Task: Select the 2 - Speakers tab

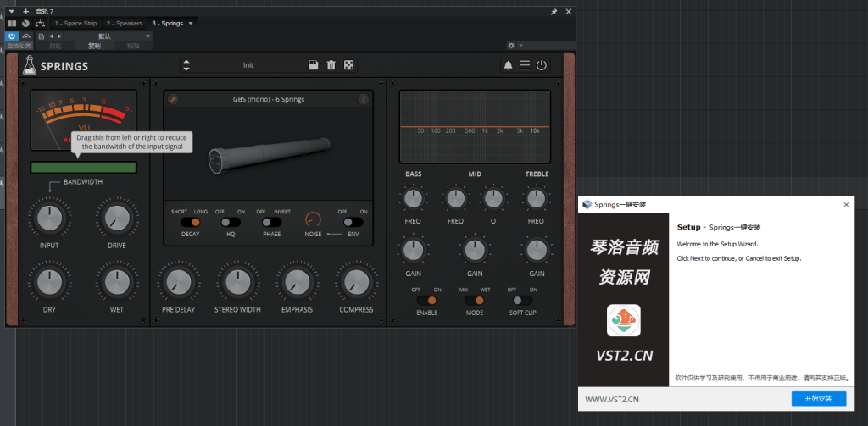Action: pos(124,23)
